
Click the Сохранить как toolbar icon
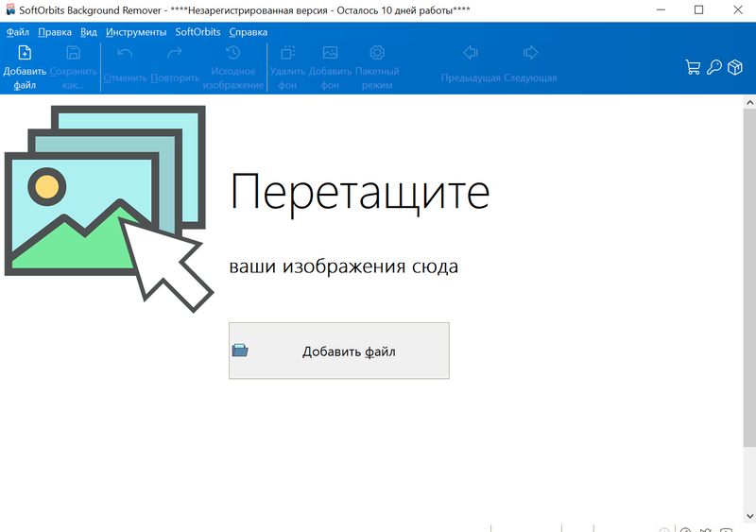[x=74, y=53]
